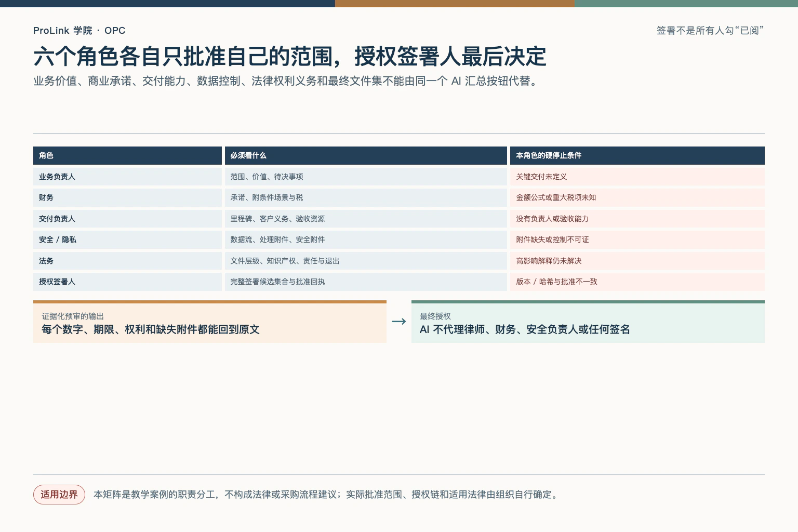798x532 pixels.
Task: Click the arrow icon between the two cards
Action: tap(399, 322)
